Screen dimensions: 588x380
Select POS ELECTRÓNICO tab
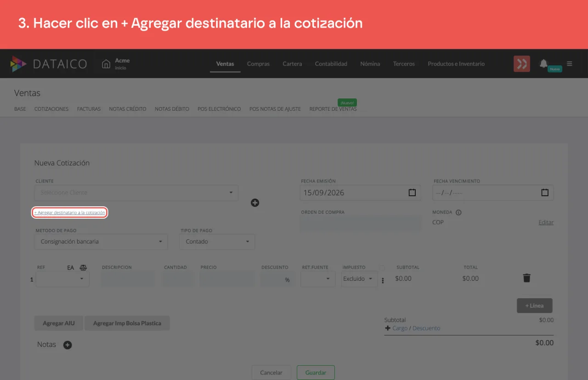point(219,109)
